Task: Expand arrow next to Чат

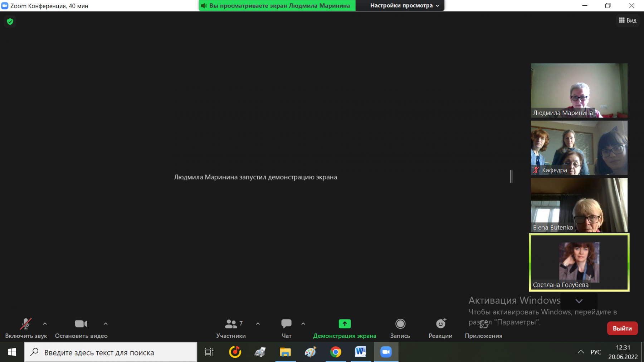Action: (303, 324)
